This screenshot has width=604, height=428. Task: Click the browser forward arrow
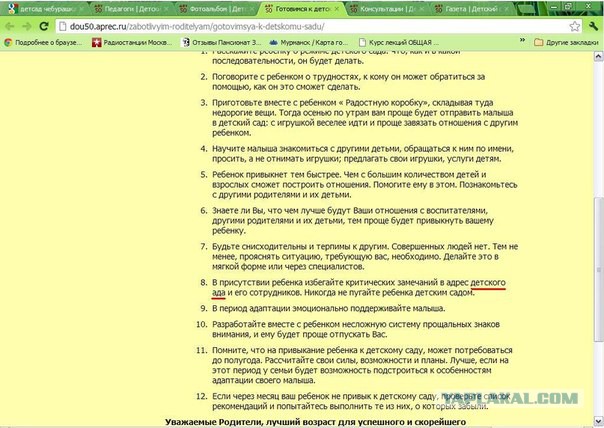point(27,26)
